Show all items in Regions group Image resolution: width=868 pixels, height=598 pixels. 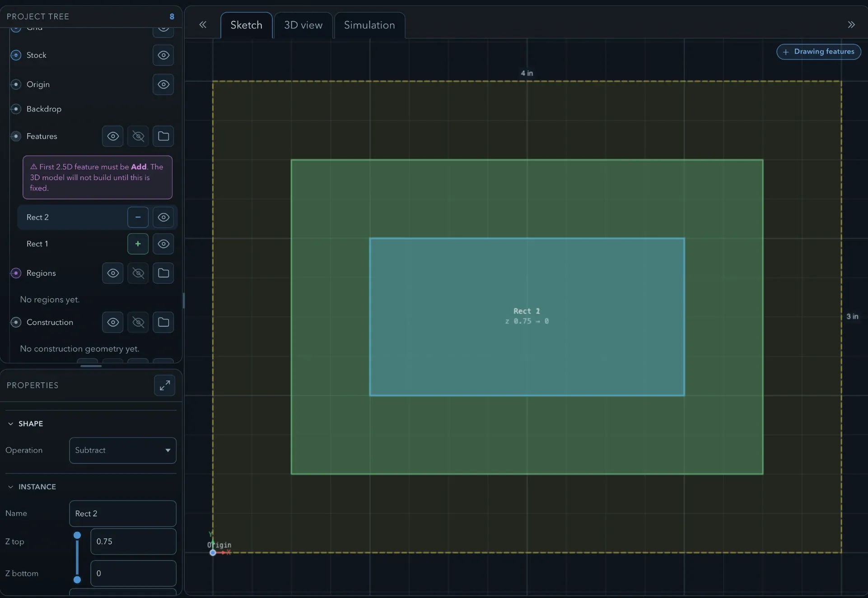(x=113, y=273)
